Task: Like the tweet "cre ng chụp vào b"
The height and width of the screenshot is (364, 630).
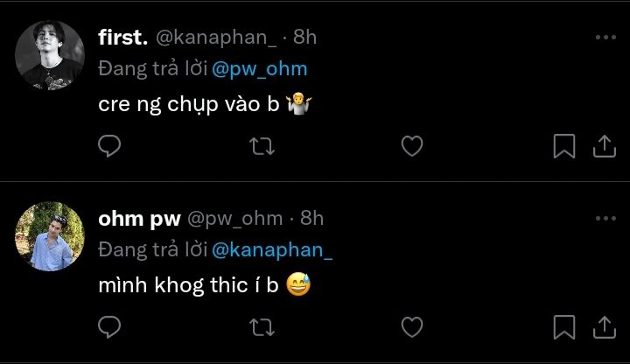Action: click(412, 146)
